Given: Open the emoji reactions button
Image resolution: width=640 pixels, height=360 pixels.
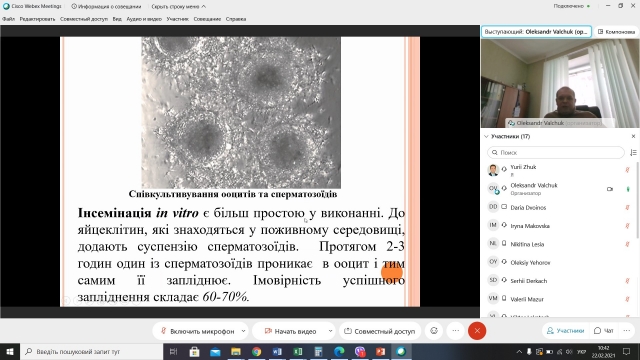Looking at the screenshot, I should point(434,331).
